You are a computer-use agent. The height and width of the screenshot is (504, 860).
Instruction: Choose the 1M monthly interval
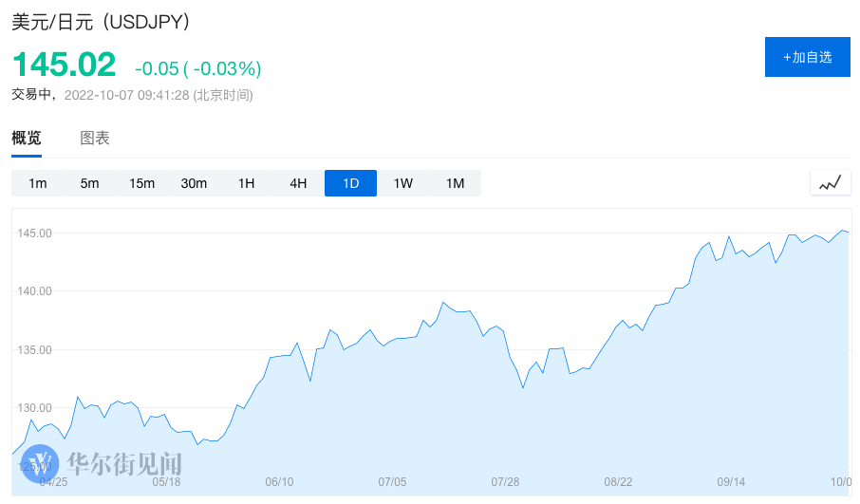click(455, 183)
